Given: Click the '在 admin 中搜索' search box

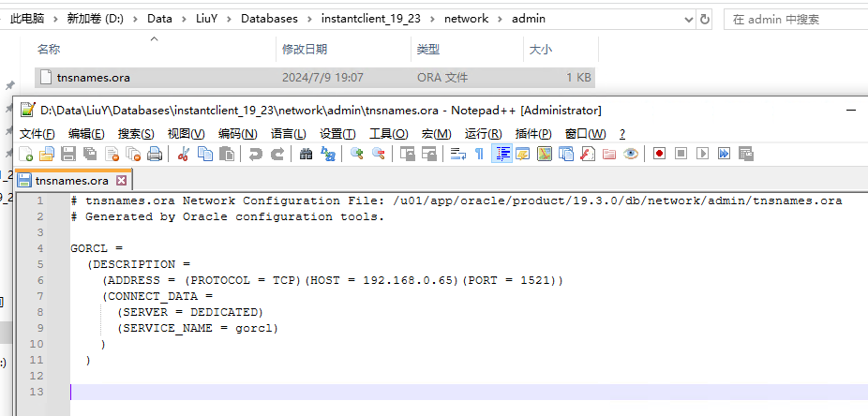Looking at the screenshot, I should (796, 20).
